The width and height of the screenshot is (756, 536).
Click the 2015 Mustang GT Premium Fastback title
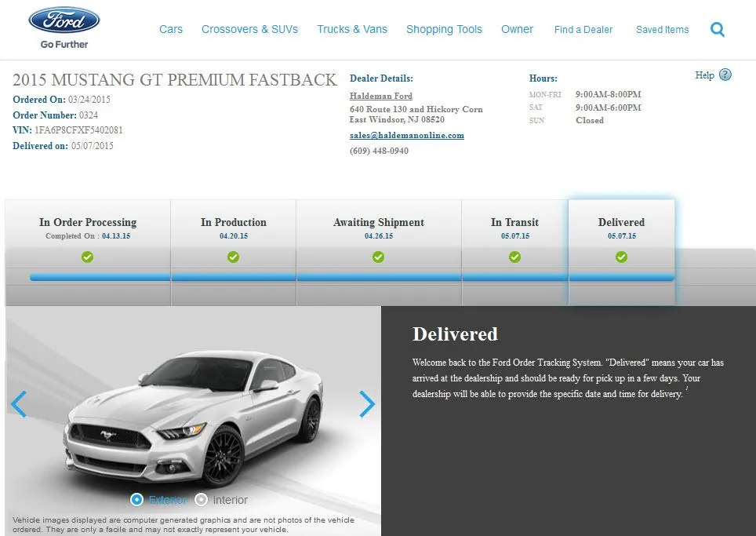[175, 79]
